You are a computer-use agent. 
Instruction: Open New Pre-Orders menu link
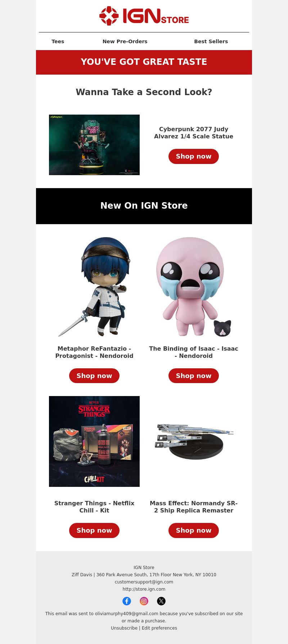pos(125,41)
